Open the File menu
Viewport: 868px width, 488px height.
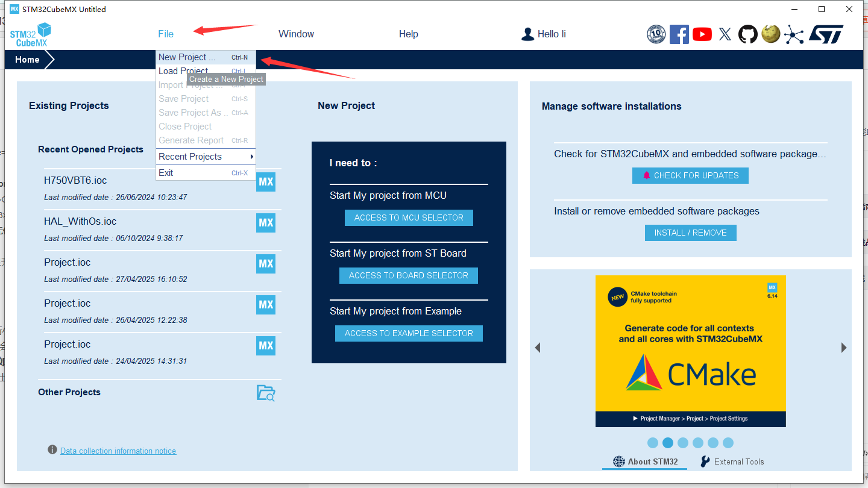(166, 34)
